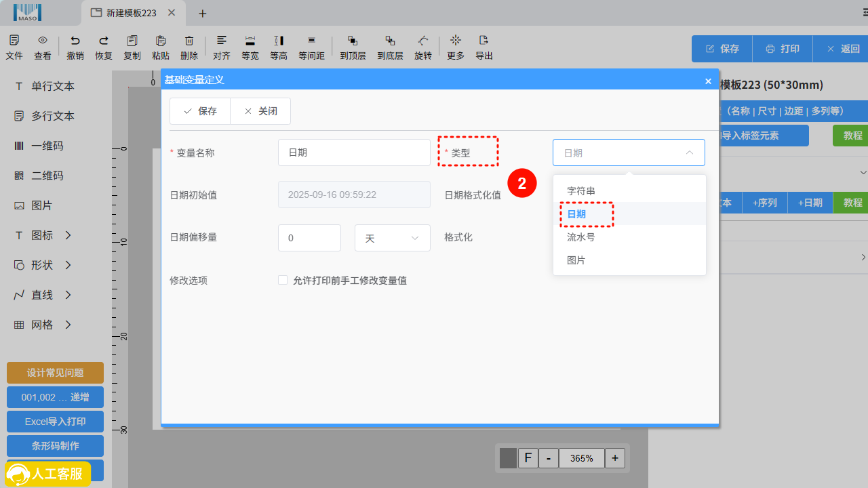This screenshot has height=488, width=868.
Task: Enable 允许打印前手工修改变量值 checkbox
Action: (283, 280)
